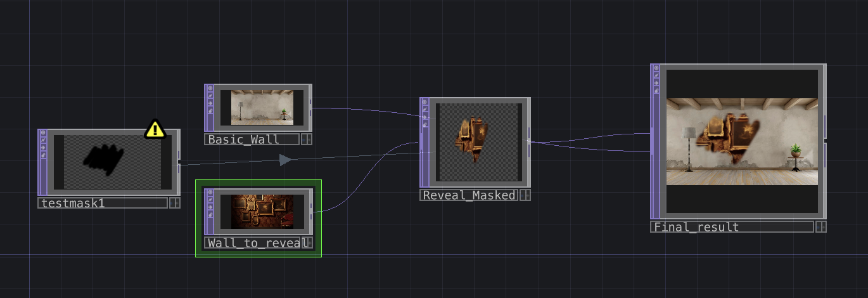The height and width of the screenshot is (298, 868).
Task: Toggle Lock flag on Final_result node
Action: 656,91
